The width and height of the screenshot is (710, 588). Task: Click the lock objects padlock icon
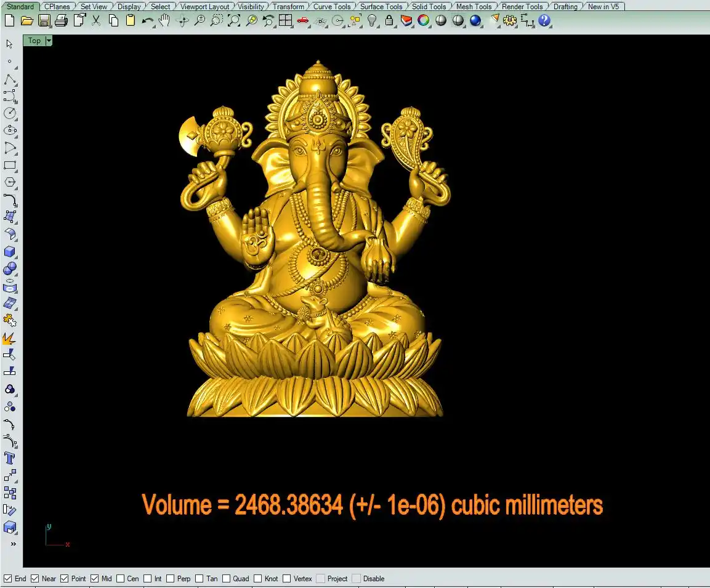389,20
